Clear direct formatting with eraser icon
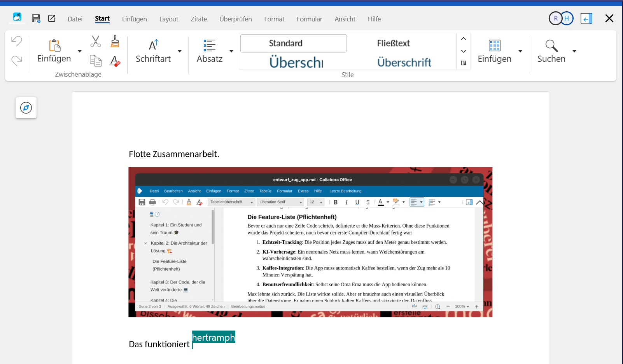 (x=115, y=61)
